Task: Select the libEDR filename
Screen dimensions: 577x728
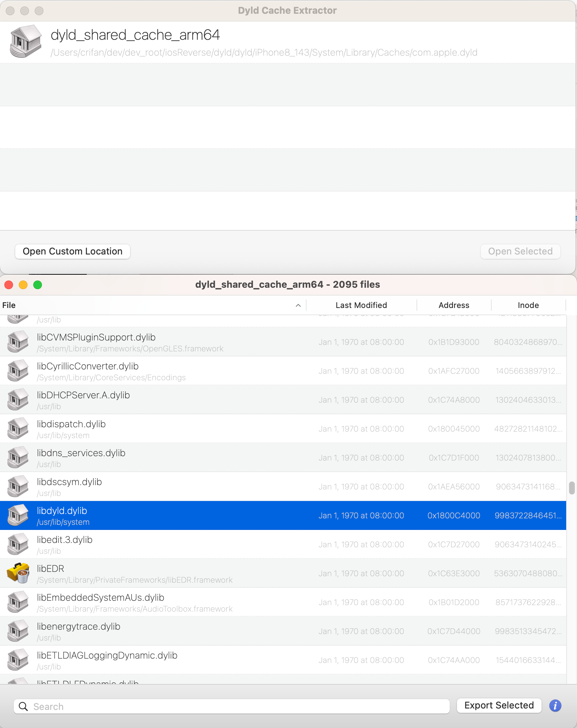Action: click(x=51, y=569)
